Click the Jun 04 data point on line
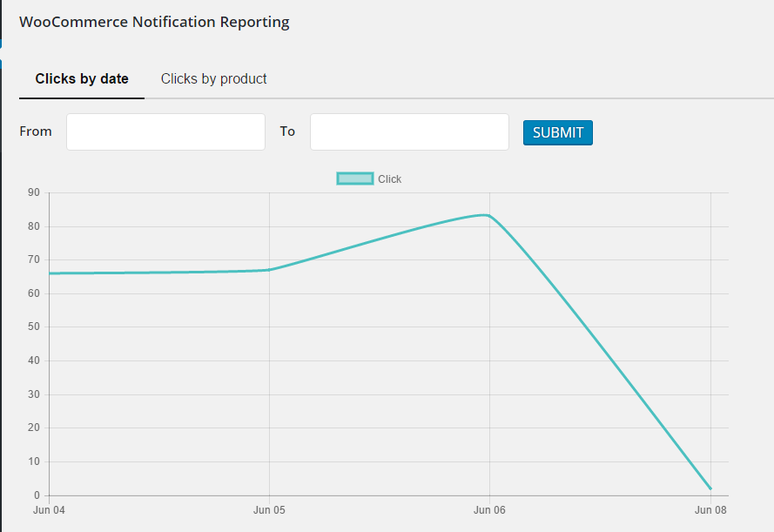The width and height of the screenshot is (774, 532). [50, 273]
